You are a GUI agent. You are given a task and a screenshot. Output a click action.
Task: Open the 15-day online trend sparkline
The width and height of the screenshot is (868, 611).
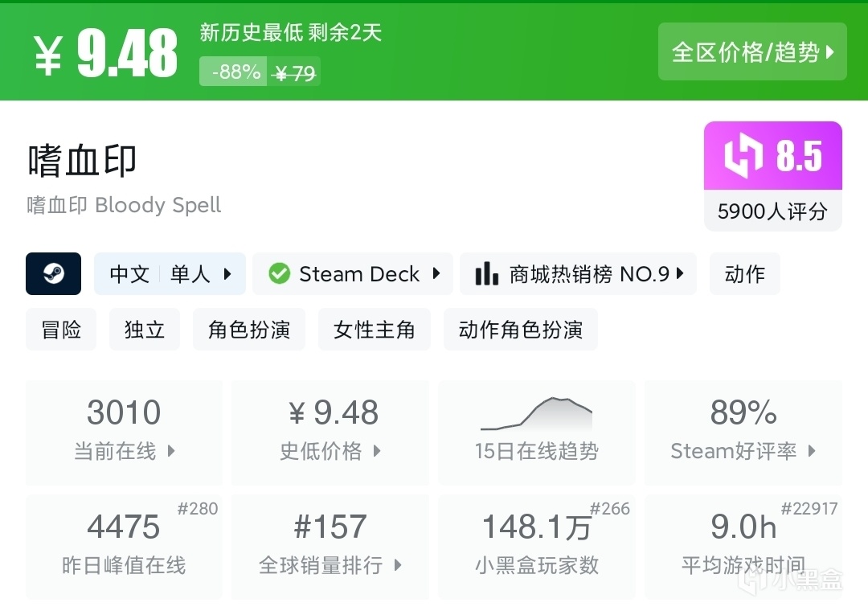536,413
